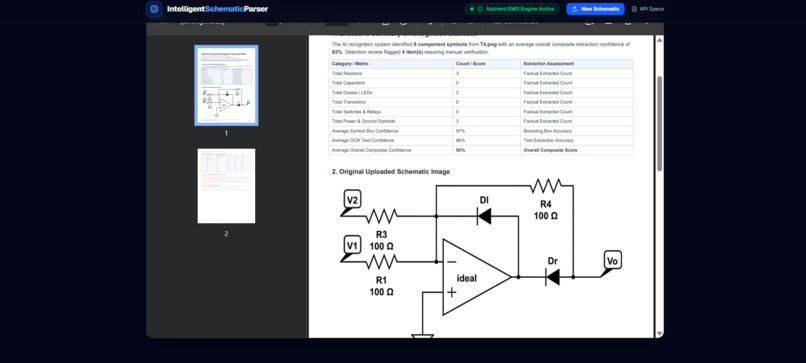
Task: Click the IntelligentSchematicParser logo icon
Action: (x=154, y=9)
